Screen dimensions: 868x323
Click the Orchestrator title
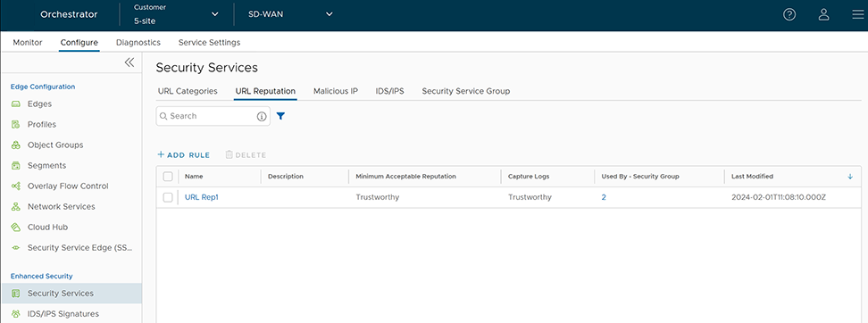69,14
